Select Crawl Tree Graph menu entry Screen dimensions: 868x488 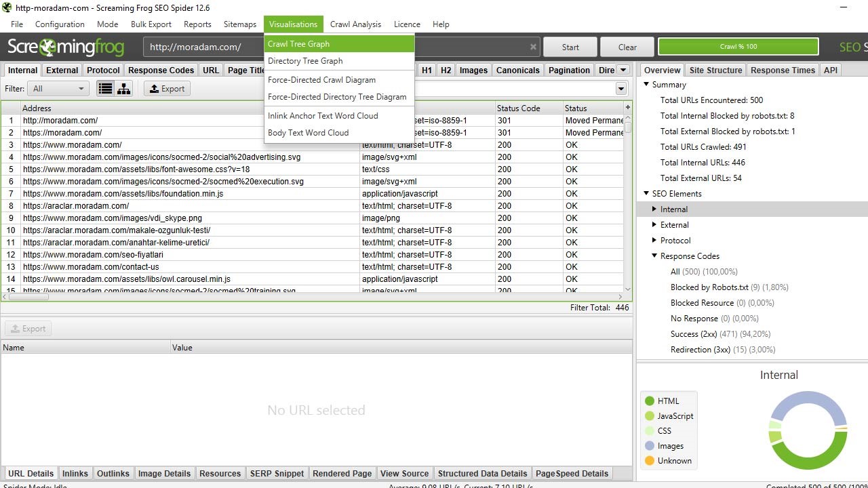[339, 44]
